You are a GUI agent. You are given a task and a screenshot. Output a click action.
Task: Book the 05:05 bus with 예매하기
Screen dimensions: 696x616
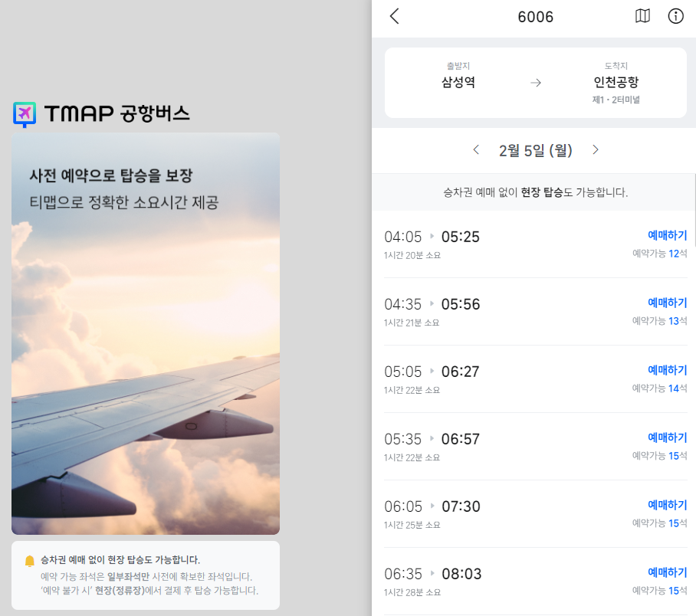[x=667, y=370]
